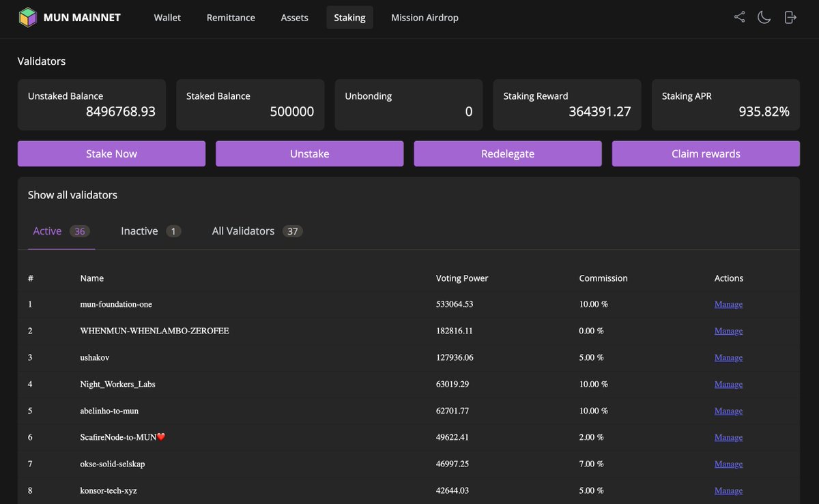Switch to the Active validators tab

point(61,231)
